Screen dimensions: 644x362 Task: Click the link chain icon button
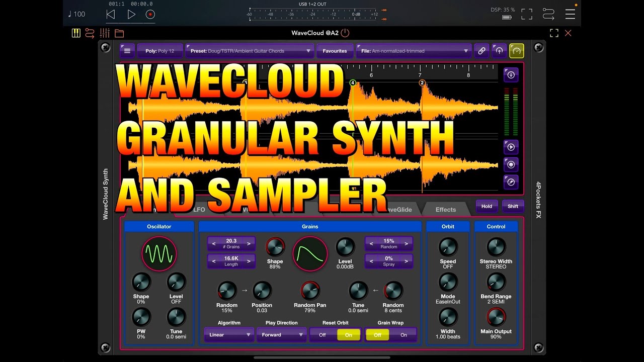(481, 51)
